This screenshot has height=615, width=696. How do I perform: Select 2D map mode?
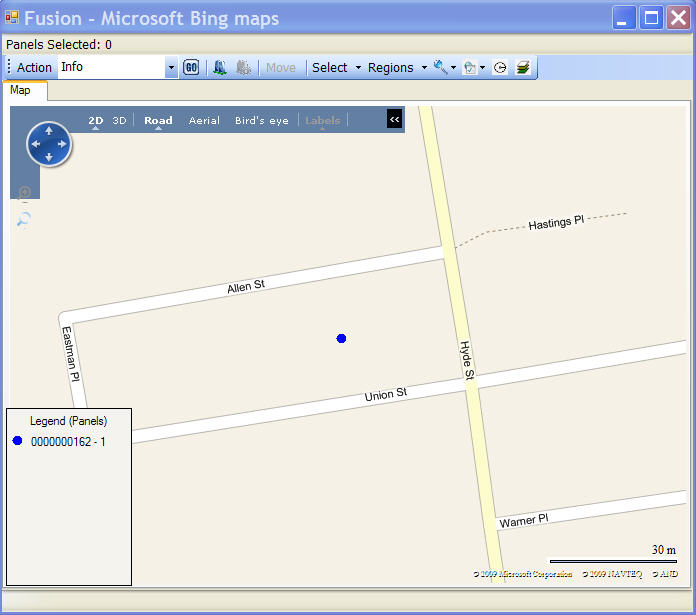tap(96, 121)
